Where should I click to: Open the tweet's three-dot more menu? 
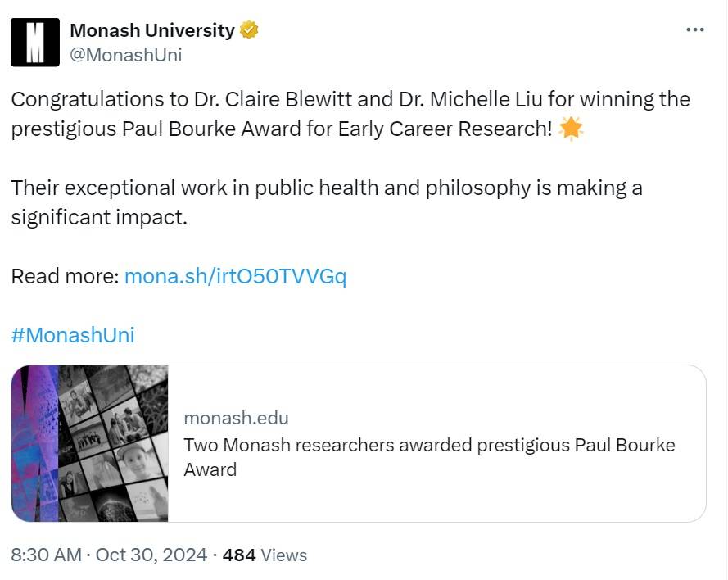pos(694,30)
